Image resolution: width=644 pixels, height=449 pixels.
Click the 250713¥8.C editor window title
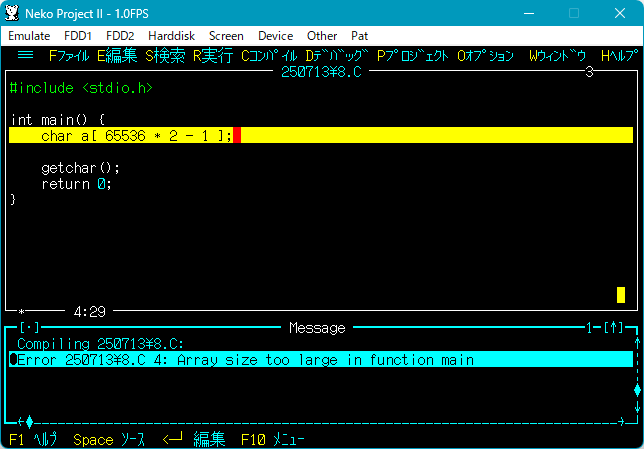click(321, 72)
